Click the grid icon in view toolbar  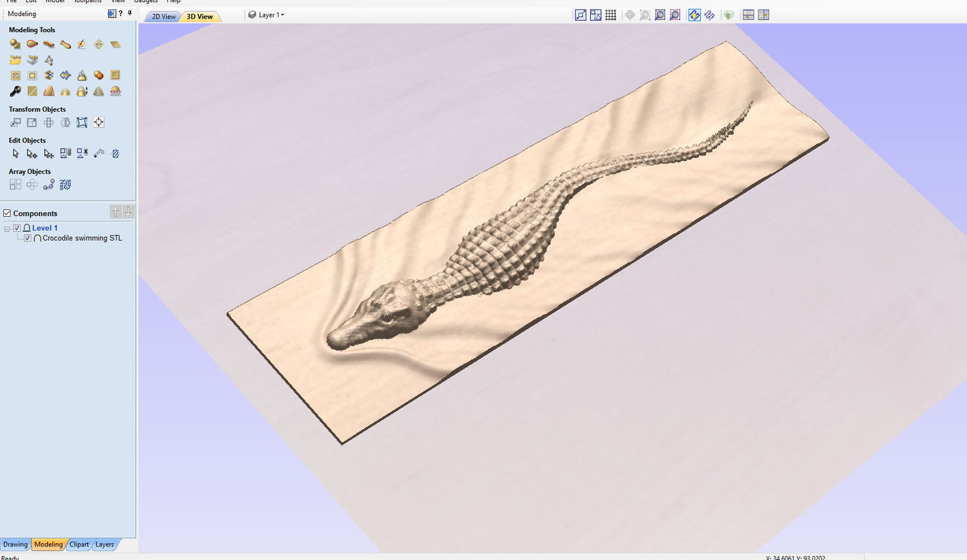pos(610,15)
